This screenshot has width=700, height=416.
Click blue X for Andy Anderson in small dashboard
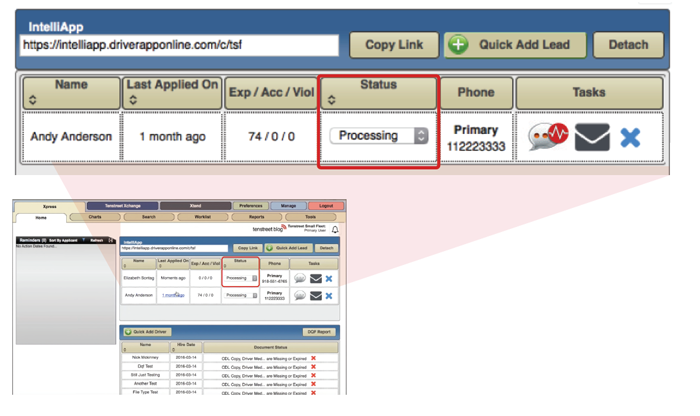coord(329,295)
